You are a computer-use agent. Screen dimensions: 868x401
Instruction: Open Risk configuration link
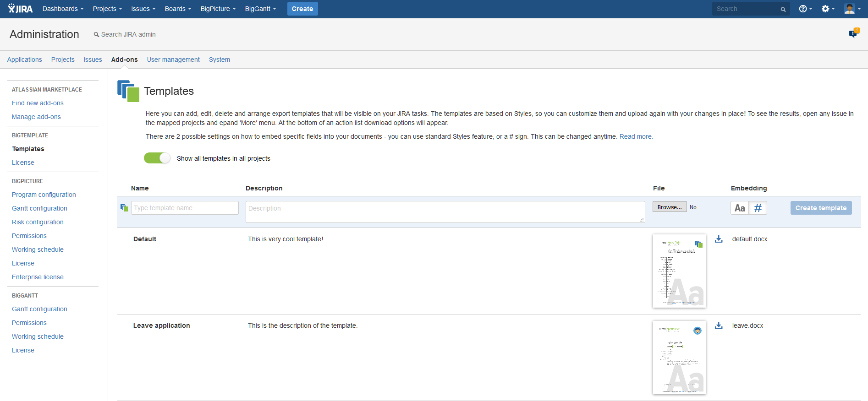click(38, 222)
